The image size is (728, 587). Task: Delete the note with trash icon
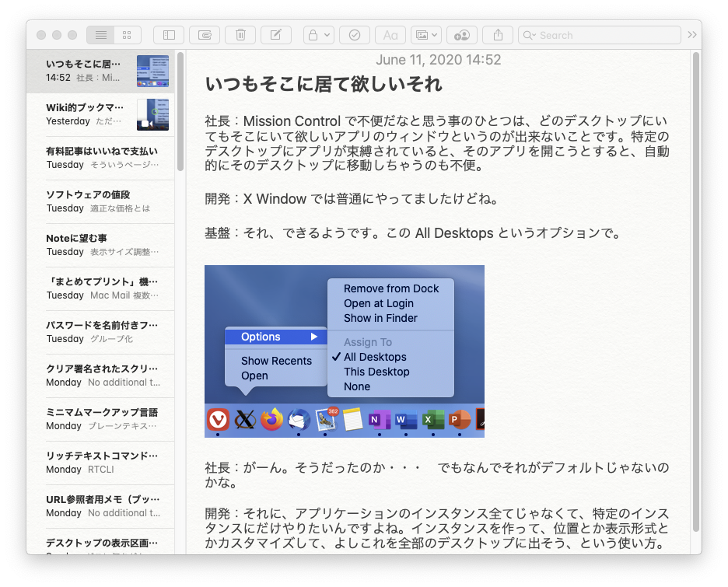pyautogui.click(x=240, y=35)
